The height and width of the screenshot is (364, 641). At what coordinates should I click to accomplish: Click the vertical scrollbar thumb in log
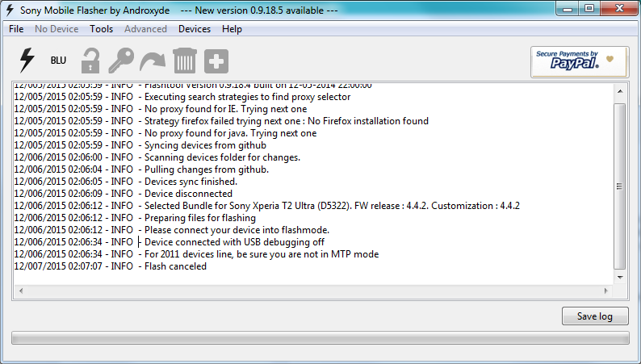click(620, 186)
